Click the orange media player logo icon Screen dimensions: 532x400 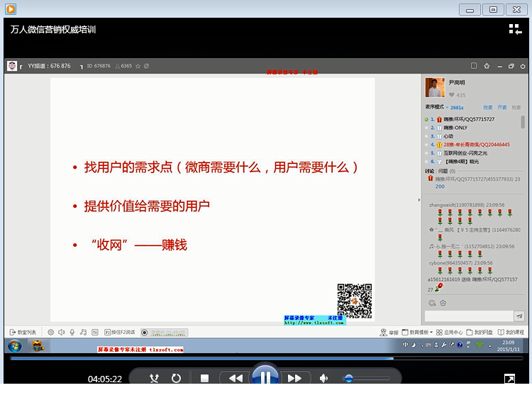point(11,9)
